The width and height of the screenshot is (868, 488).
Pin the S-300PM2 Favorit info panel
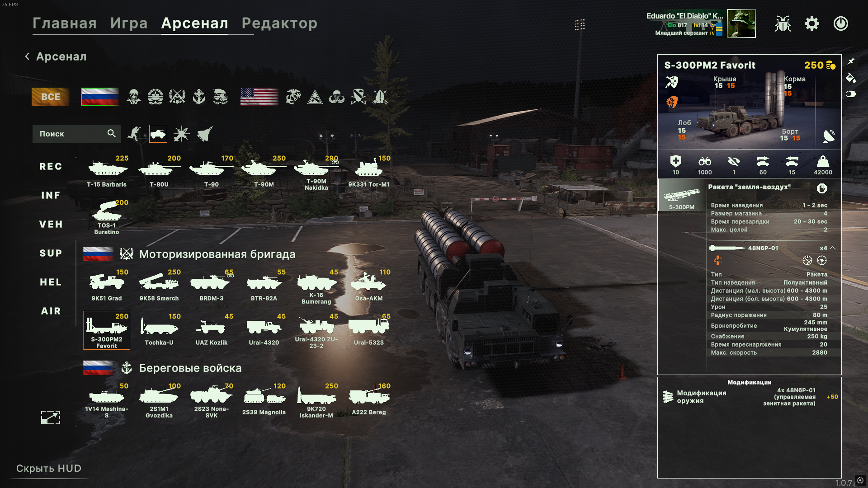851,61
